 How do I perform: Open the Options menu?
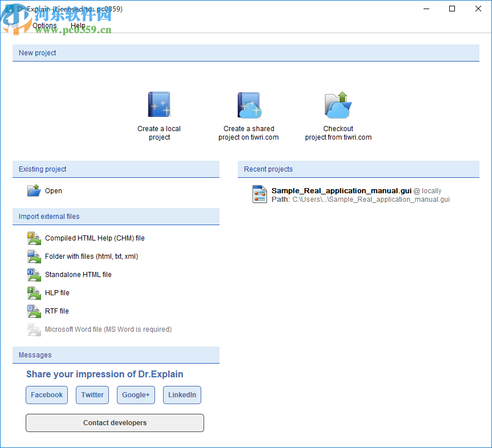pyautogui.click(x=44, y=26)
